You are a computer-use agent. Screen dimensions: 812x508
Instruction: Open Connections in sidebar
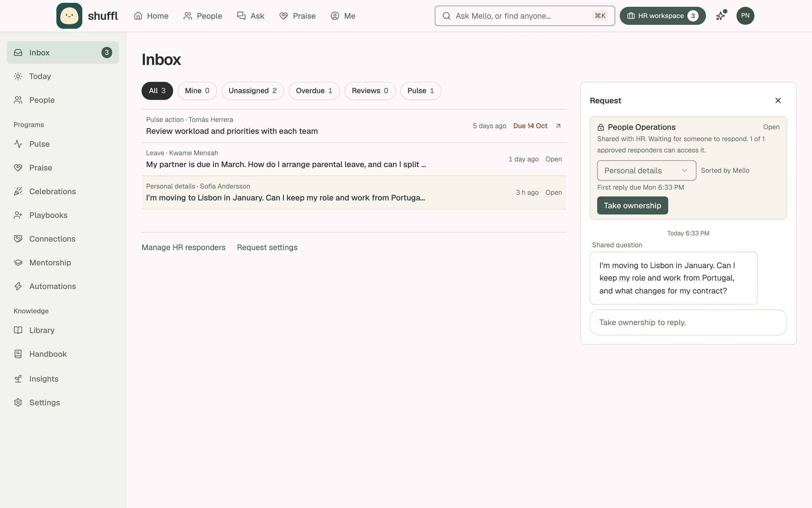[x=63, y=238]
